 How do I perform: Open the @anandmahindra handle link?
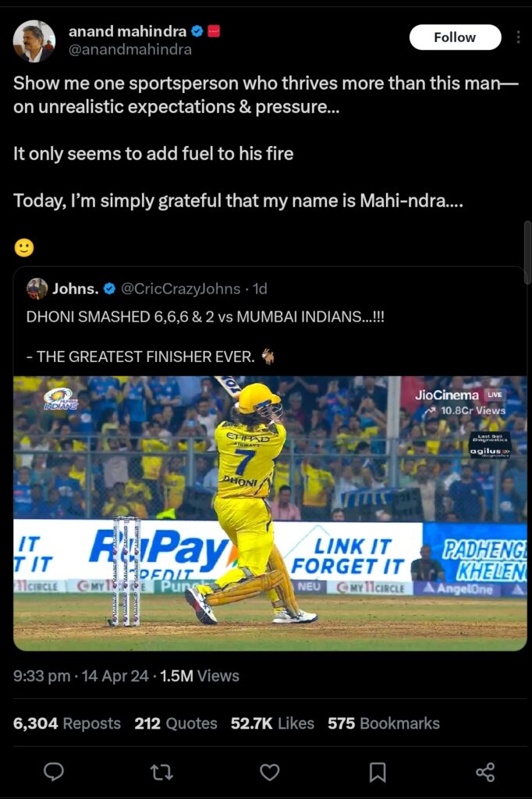point(130,49)
